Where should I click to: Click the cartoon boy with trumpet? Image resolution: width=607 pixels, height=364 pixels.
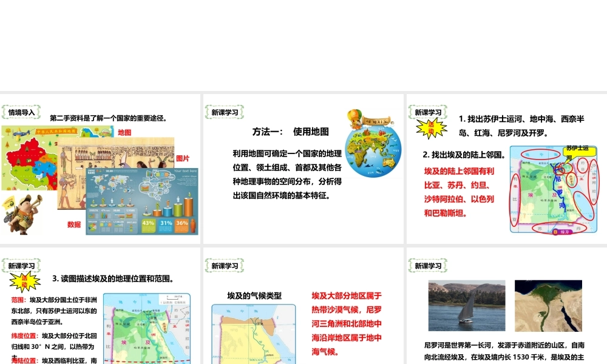tap(22, 214)
